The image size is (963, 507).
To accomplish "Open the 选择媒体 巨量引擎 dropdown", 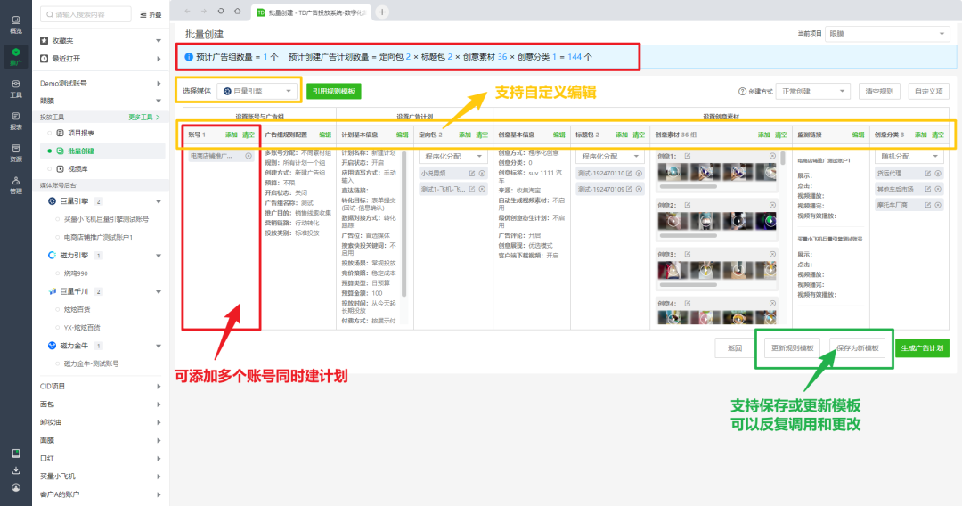I will click(257, 91).
